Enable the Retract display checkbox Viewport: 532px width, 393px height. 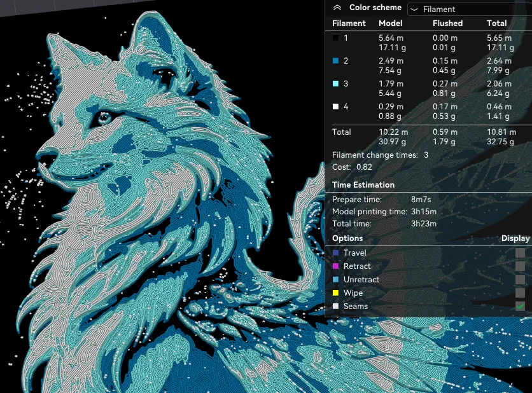(520, 266)
